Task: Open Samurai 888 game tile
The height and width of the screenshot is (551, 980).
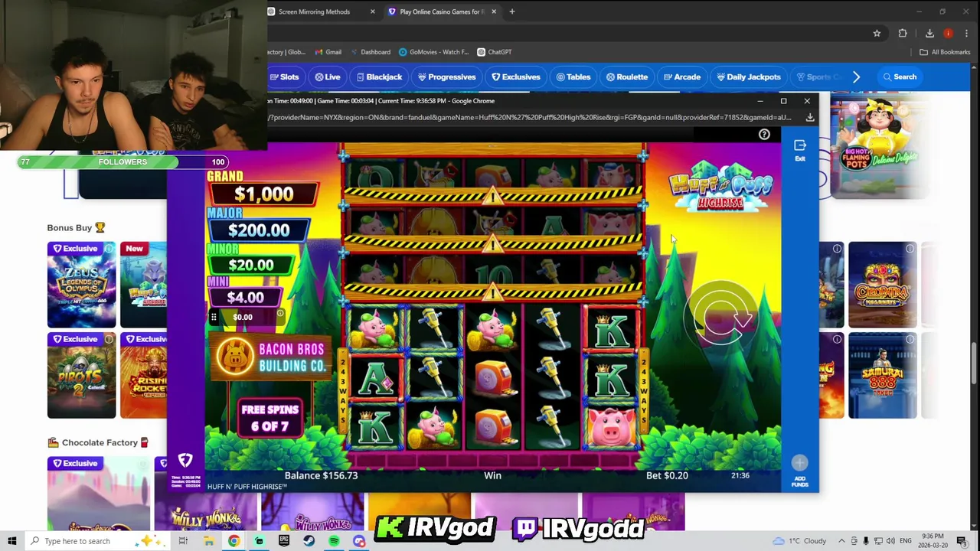Action: [882, 376]
